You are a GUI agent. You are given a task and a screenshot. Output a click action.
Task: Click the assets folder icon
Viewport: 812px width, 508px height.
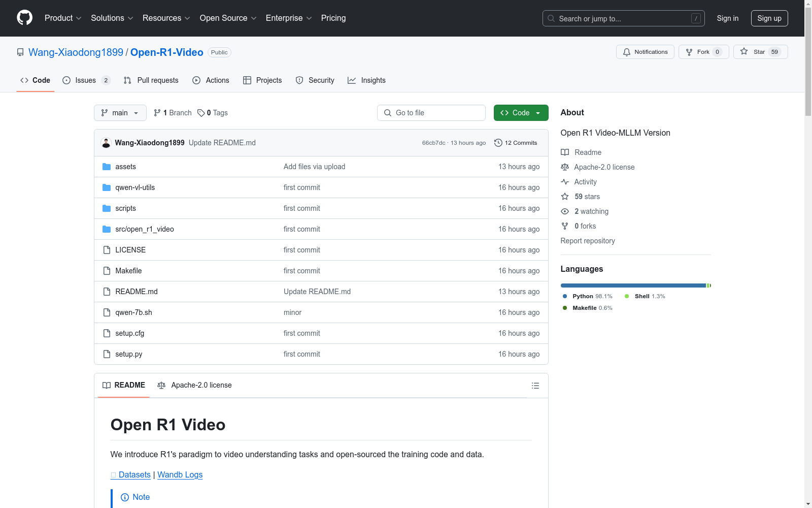[x=107, y=167]
